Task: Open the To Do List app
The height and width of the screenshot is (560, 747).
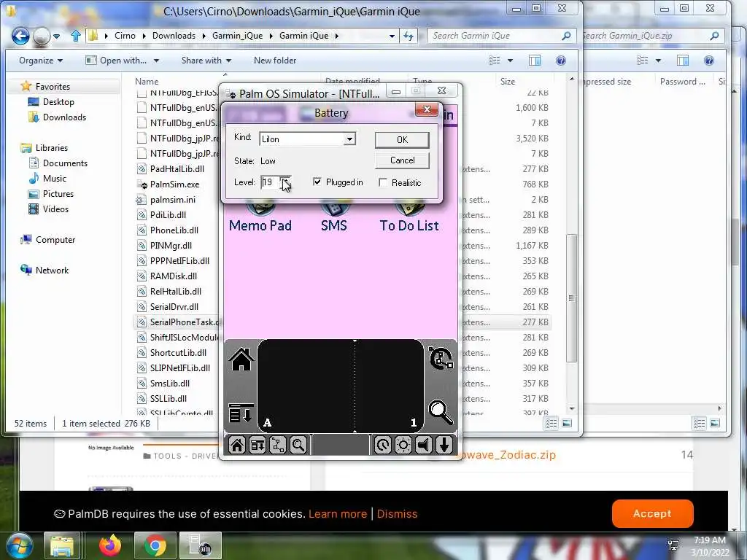Action: [x=409, y=217]
